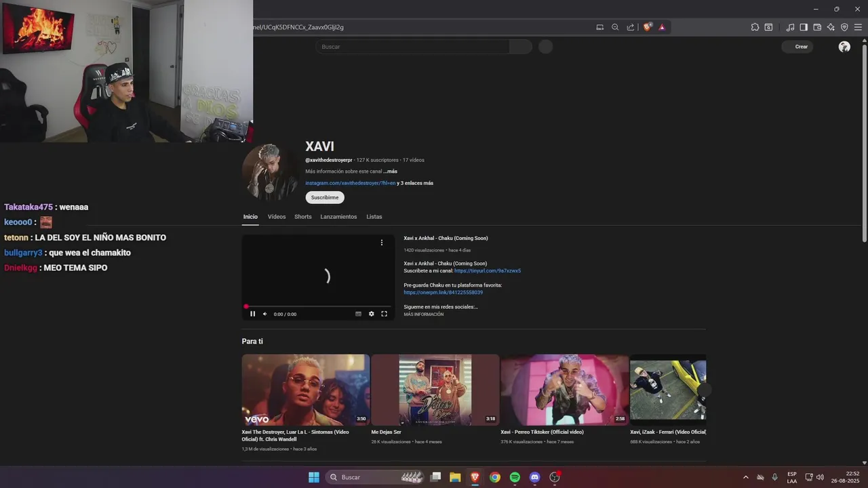Open the Brave Wallet icon
Image resolution: width=868 pixels, height=488 pixels.
(817, 27)
